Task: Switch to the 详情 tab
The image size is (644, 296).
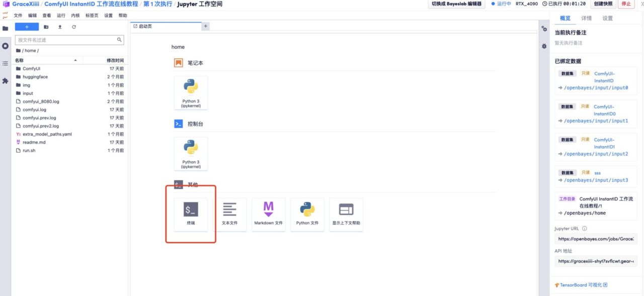Action: click(587, 18)
